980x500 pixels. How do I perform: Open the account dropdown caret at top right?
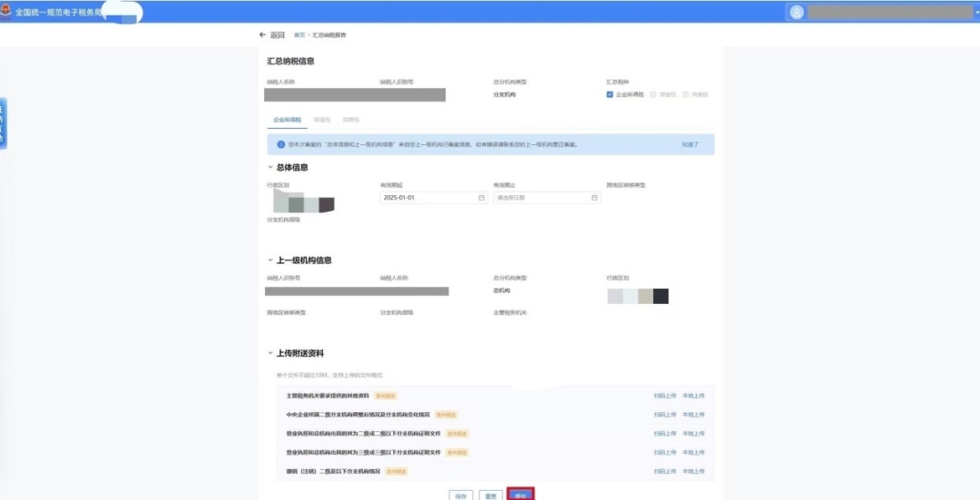click(976, 13)
